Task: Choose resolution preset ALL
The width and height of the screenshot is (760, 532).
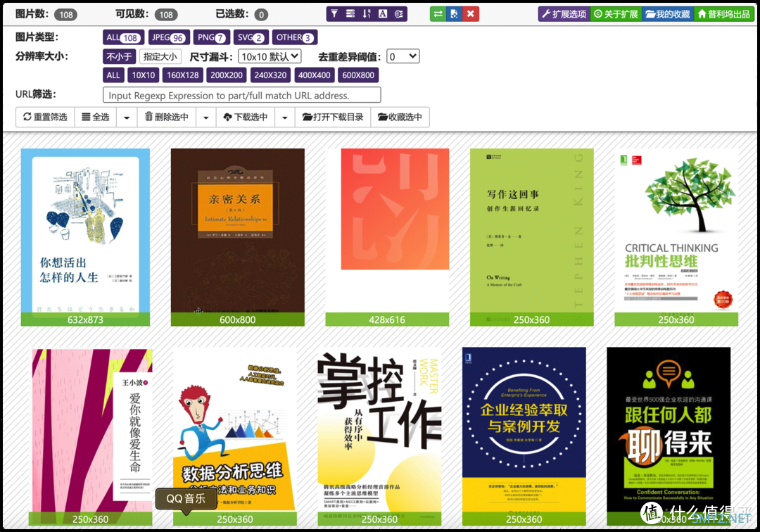Action: click(x=113, y=75)
